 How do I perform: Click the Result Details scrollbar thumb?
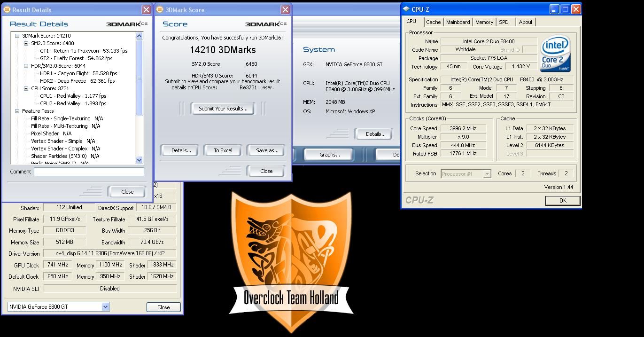(139, 78)
